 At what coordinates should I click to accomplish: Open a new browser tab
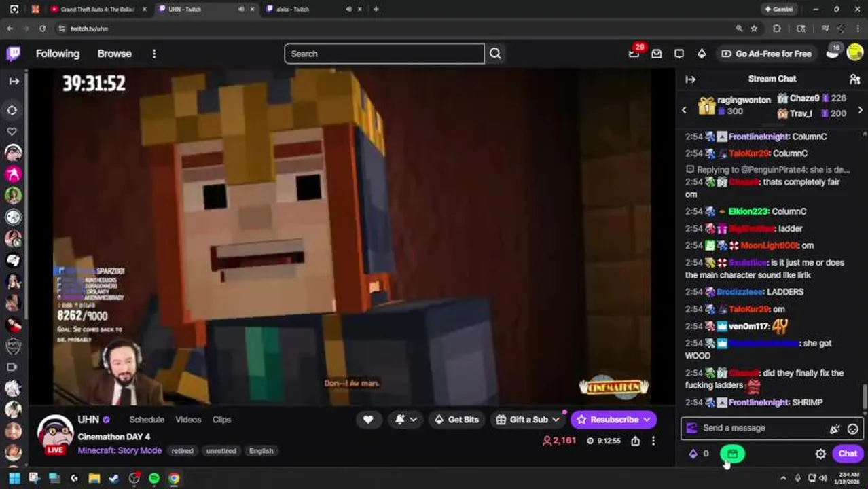[x=376, y=10]
